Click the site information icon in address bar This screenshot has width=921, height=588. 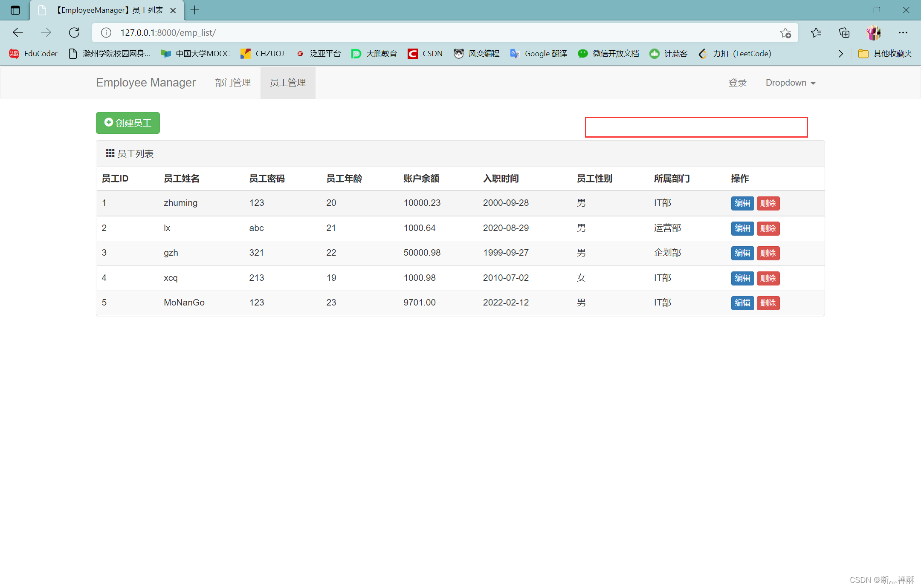106,32
